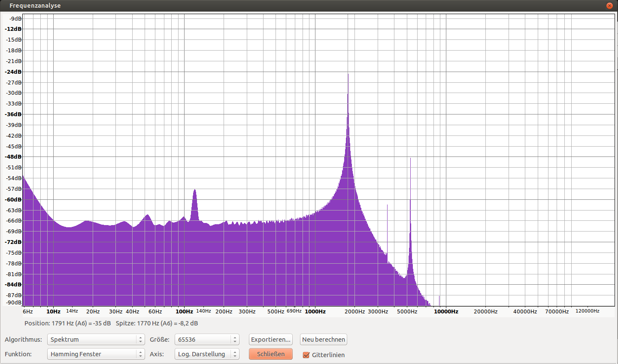
Task: Click the Algorithmus label
Action: [24, 340]
